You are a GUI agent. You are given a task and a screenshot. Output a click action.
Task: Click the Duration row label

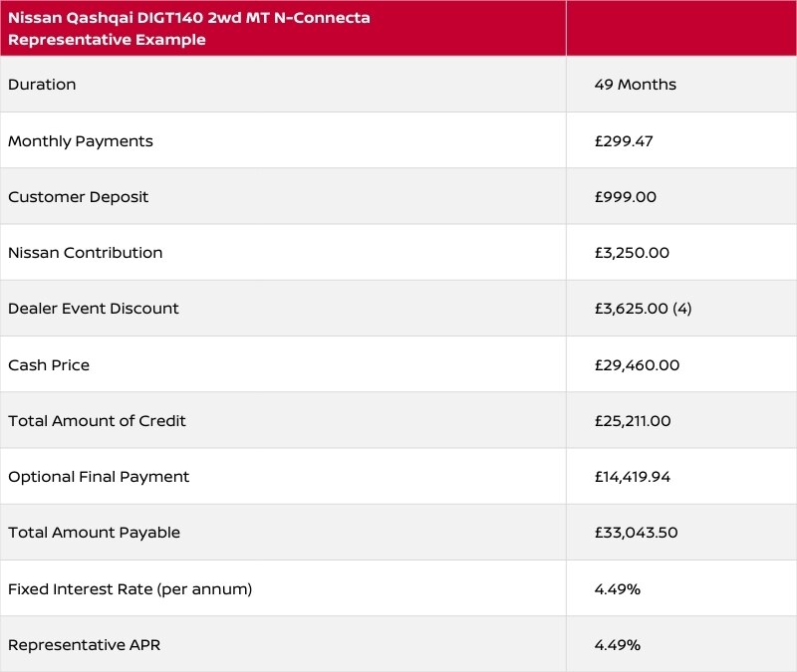42,85
